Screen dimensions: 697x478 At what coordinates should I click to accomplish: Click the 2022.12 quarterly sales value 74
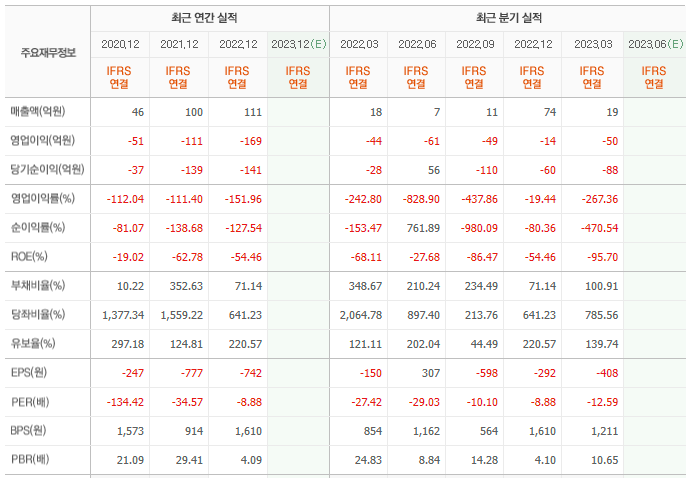pyautogui.click(x=550, y=112)
